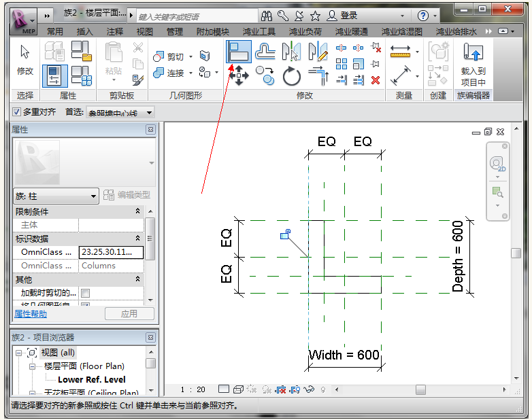
Task: Click the alignment padlock icon in drawing
Action: click(286, 235)
